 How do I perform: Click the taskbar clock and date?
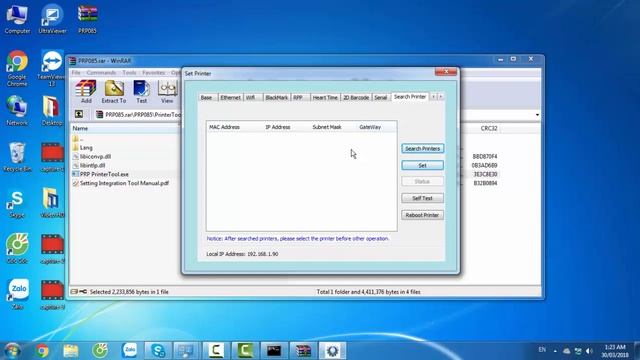(x=615, y=351)
